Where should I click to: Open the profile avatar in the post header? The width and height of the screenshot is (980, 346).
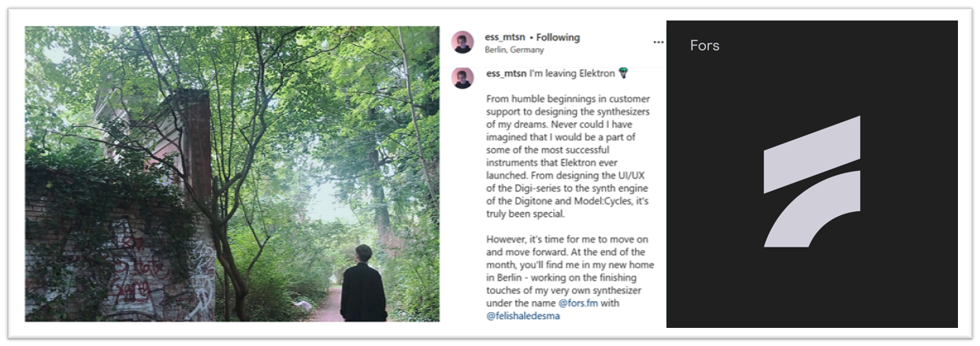coord(462,43)
